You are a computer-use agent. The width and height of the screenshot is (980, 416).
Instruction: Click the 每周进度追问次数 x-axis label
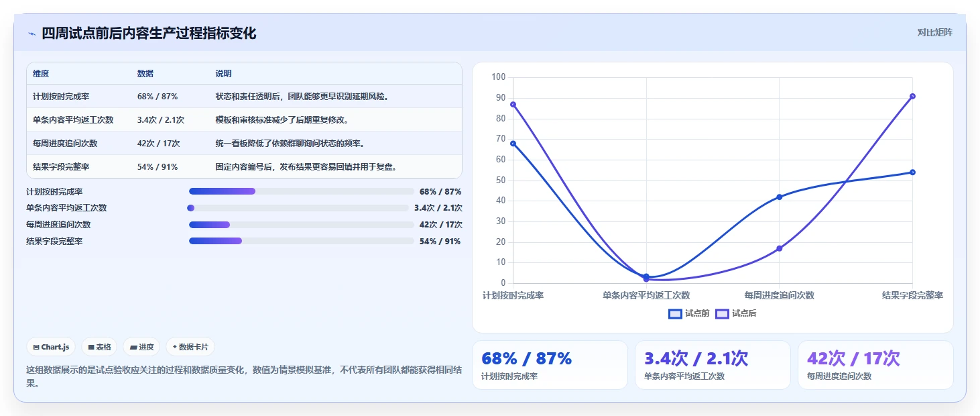point(780,295)
